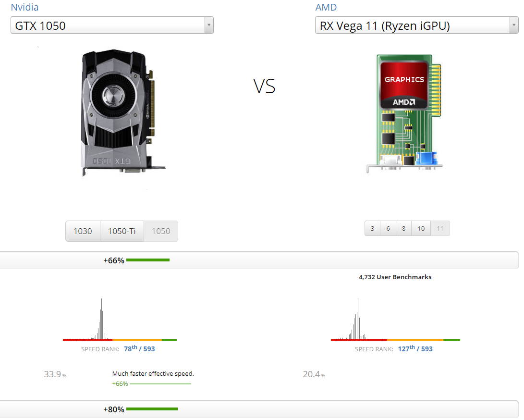The image size is (524, 420).
Task: Click the VS label between the cards
Action: coord(264,86)
